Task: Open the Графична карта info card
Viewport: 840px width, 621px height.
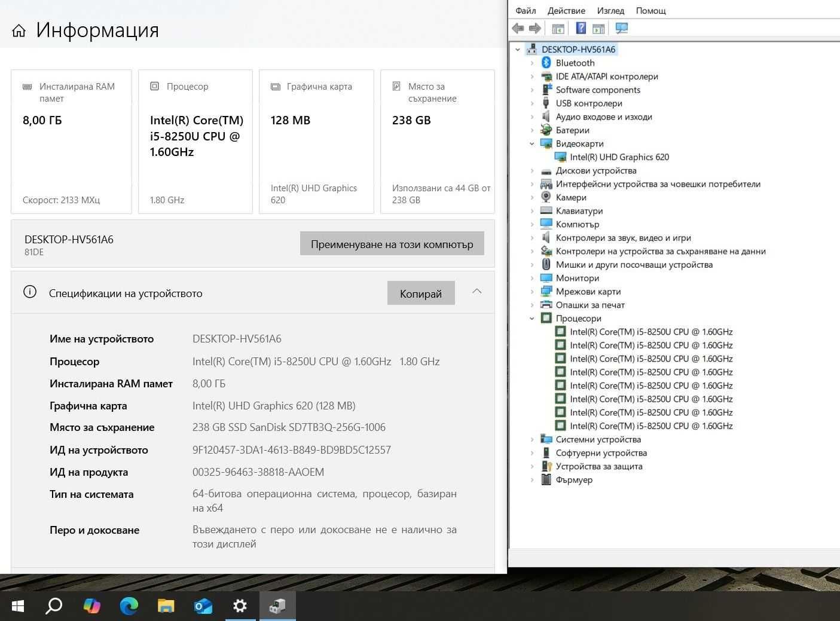Action: (x=316, y=142)
